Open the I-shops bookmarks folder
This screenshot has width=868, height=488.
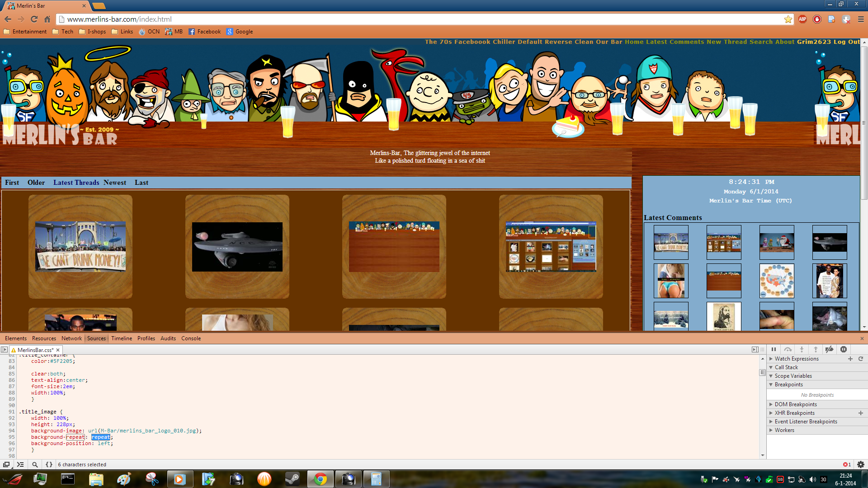point(92,32)
